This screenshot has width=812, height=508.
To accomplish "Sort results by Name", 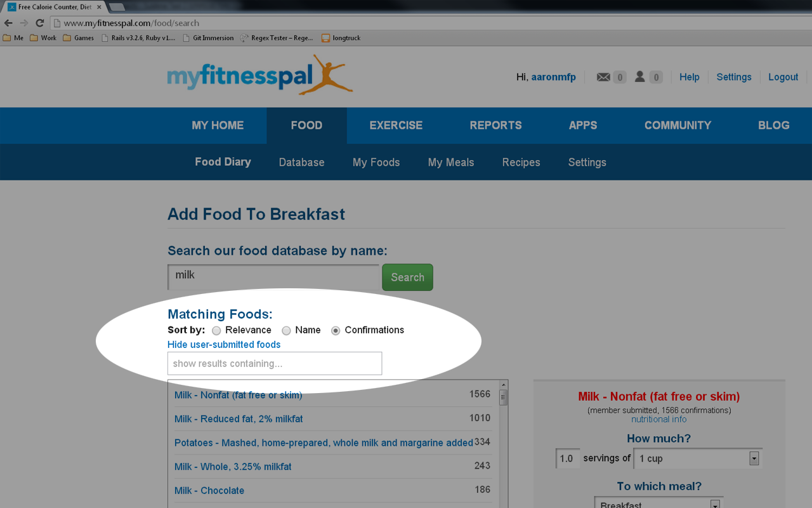I will click(x=286, y=330).
